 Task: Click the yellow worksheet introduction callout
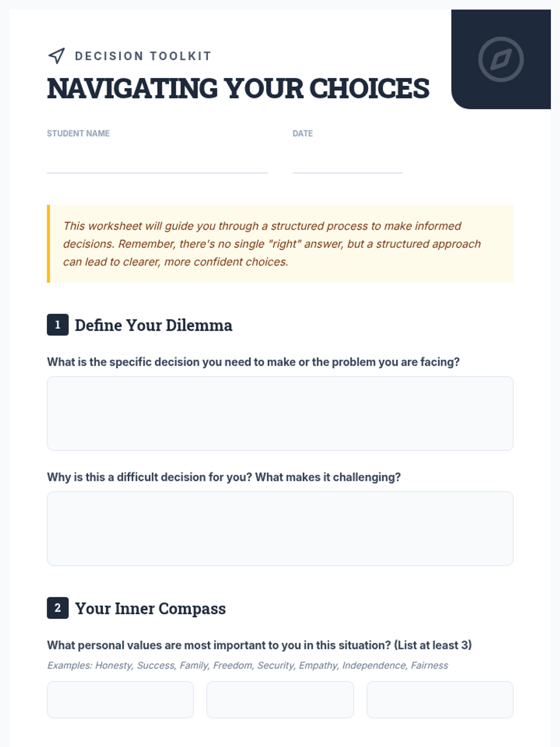(280, 244)
